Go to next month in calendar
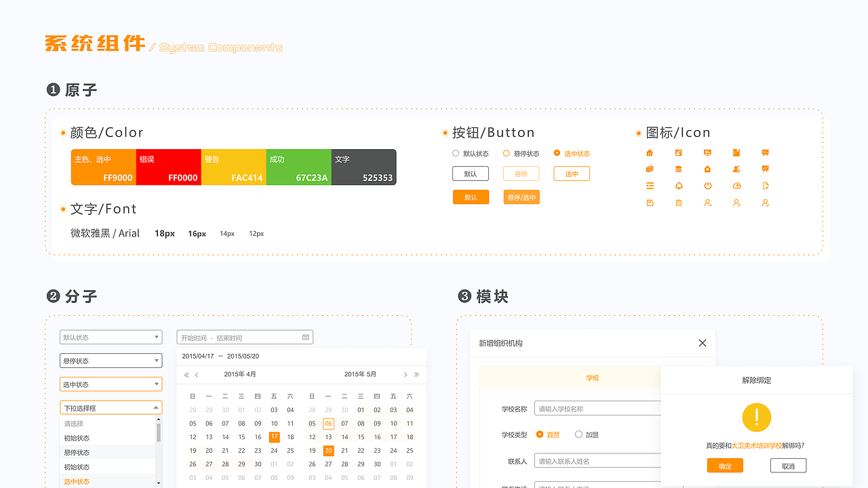 click(406, 375)
